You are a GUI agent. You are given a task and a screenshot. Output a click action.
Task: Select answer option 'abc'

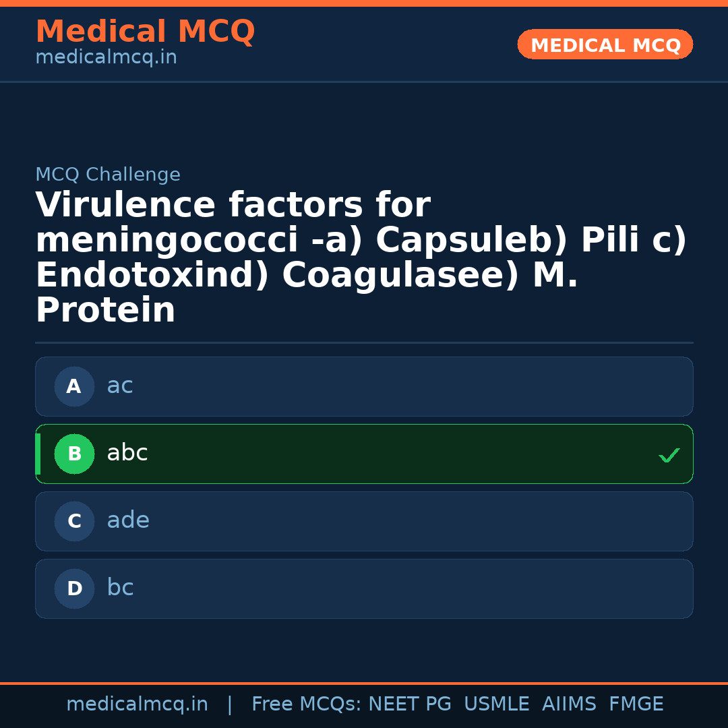[127, 454]
